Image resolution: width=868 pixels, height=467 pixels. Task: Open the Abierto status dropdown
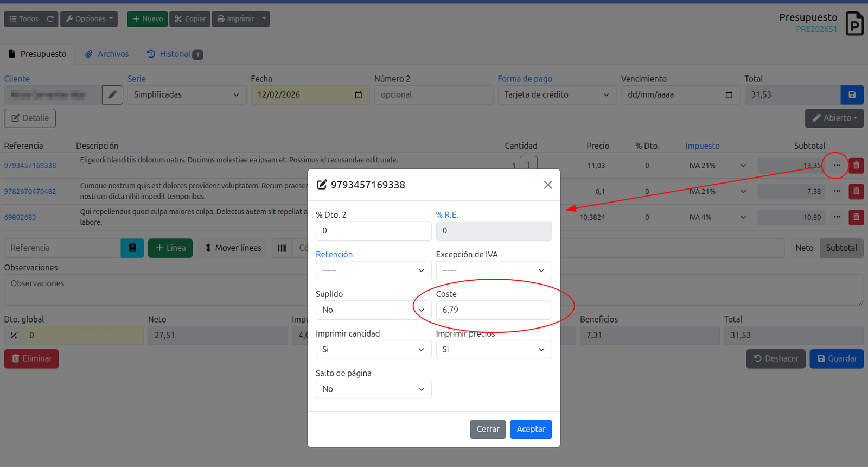(834, 118)
